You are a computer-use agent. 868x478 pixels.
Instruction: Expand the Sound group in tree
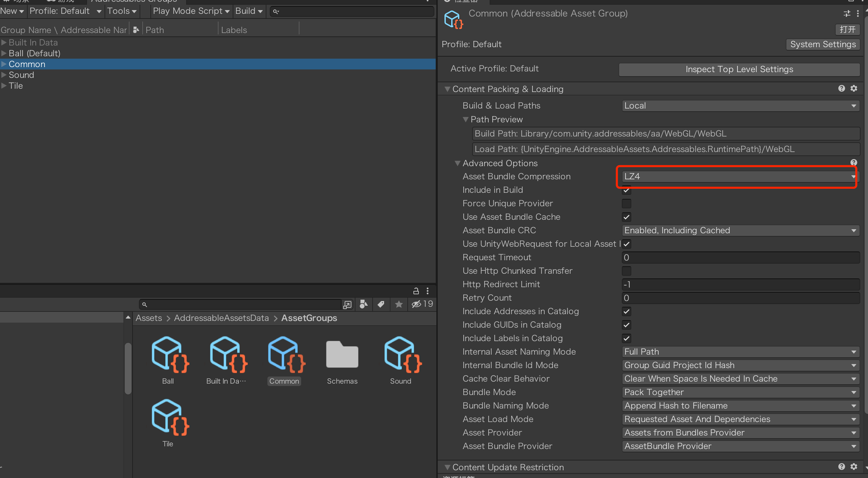point(4,75)
